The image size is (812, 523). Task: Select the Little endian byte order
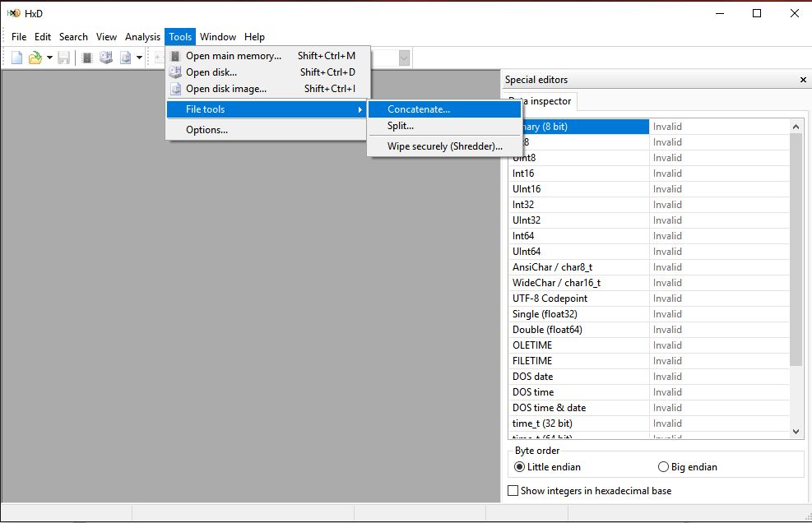(519, 467)
